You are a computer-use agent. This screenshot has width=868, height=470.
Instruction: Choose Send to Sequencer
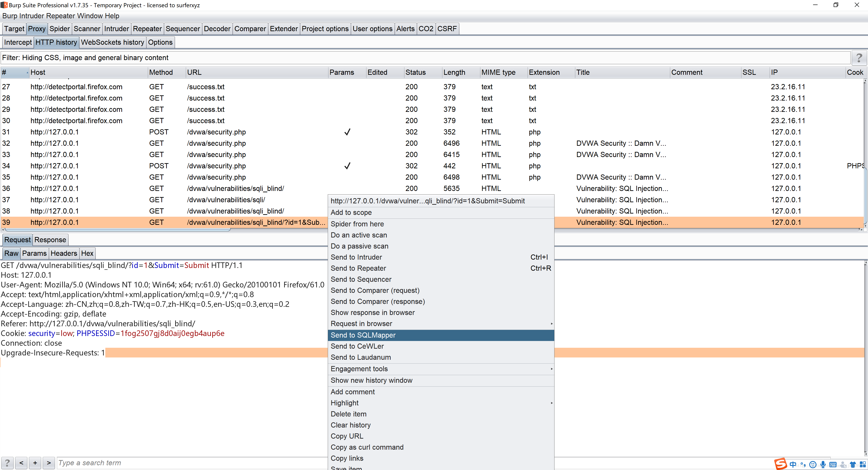click(441, 279)
